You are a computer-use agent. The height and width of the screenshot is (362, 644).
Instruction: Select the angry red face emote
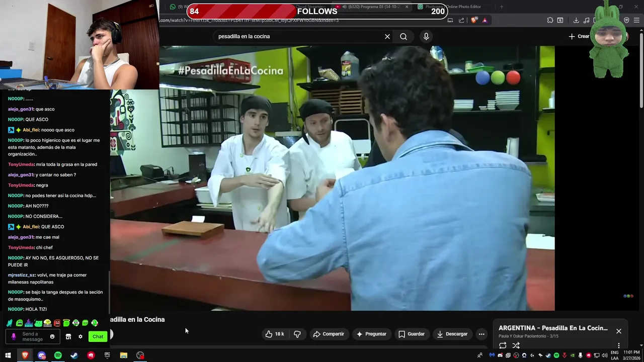click(57, 323)
